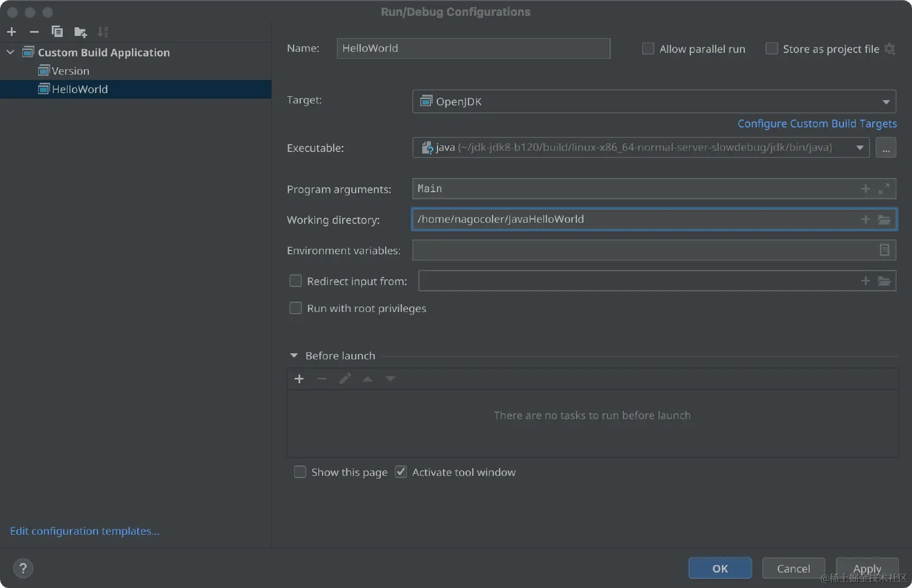
Task: Open the Target OpenJDK dropdown
Action: click(x=886, y=102)
